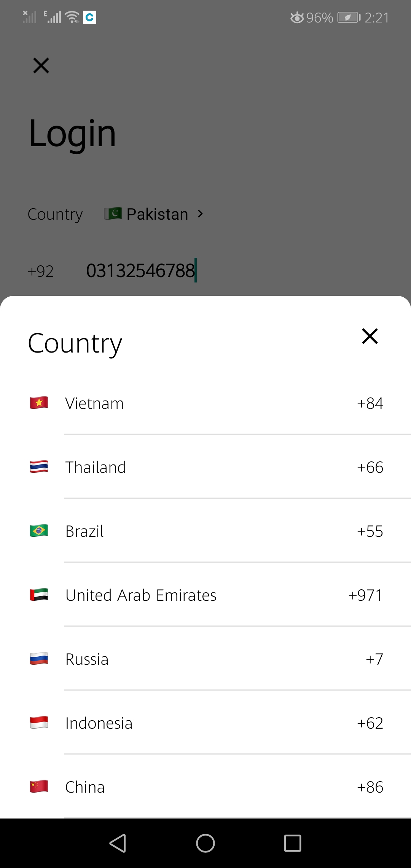Tap the United Arab Emirates flag
This screenshot has height=868, width=411.
pyautogui.click(x=39, y=595)
